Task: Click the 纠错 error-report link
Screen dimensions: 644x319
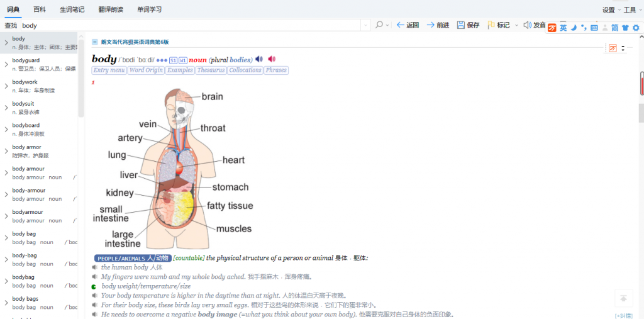Action: tap(623, 316)
